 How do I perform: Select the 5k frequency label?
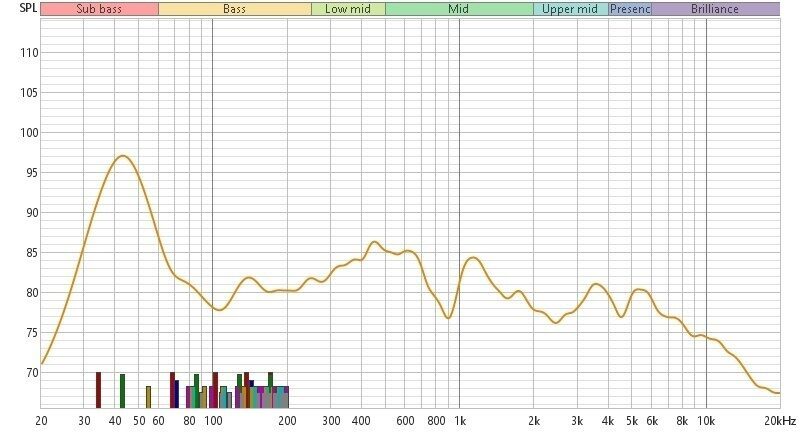tap(632, 421)
